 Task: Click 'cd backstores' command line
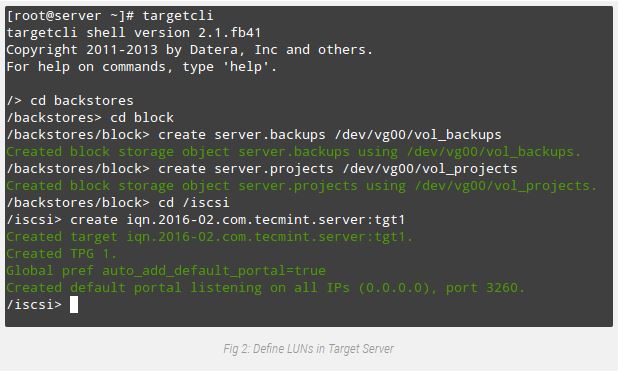[x=70, y=101]
